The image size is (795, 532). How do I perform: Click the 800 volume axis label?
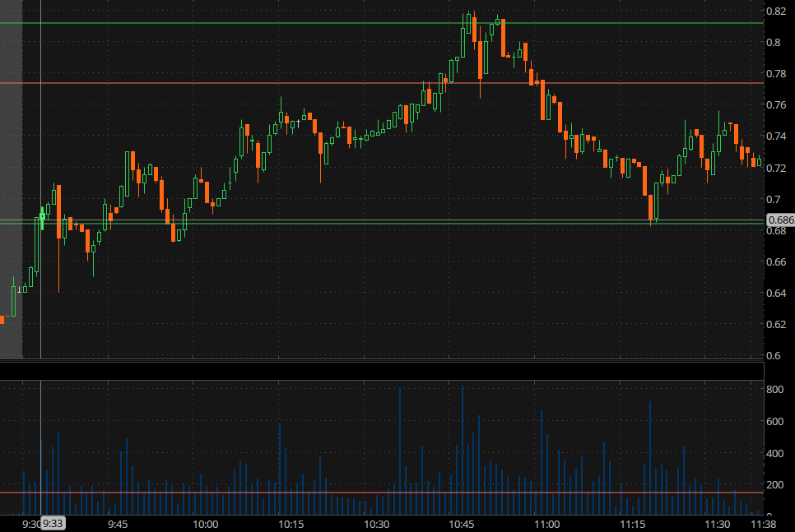(x=775, y=390)
